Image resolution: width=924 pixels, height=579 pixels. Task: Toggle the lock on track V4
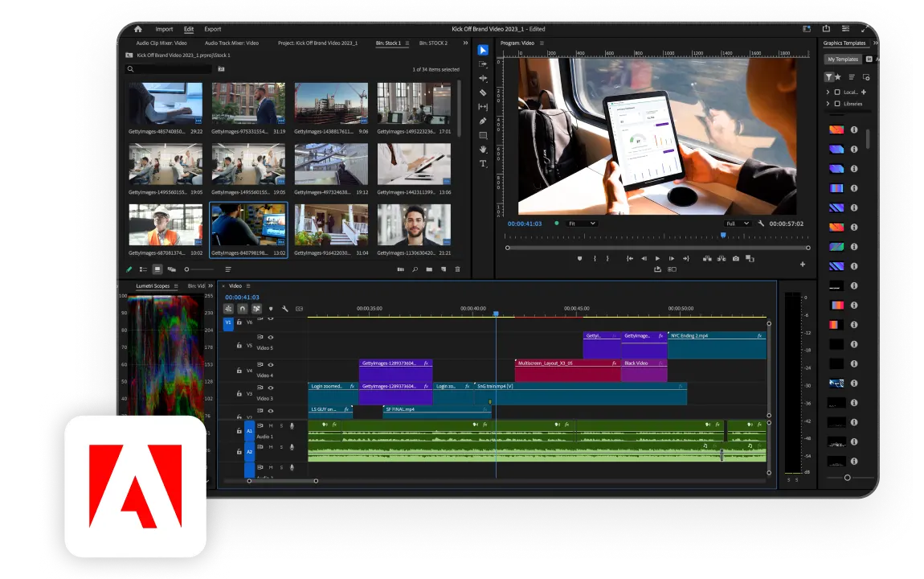(x=239, y=371)
